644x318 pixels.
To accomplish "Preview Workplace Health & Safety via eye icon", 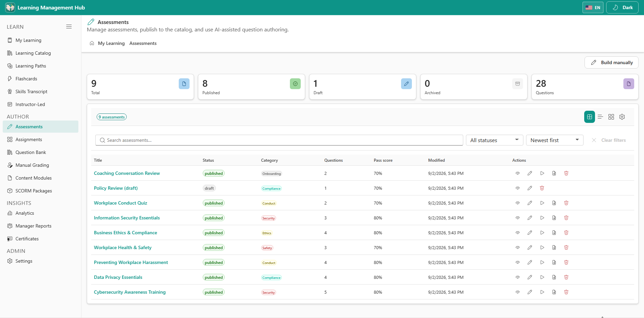I will (x=518, y=247).
